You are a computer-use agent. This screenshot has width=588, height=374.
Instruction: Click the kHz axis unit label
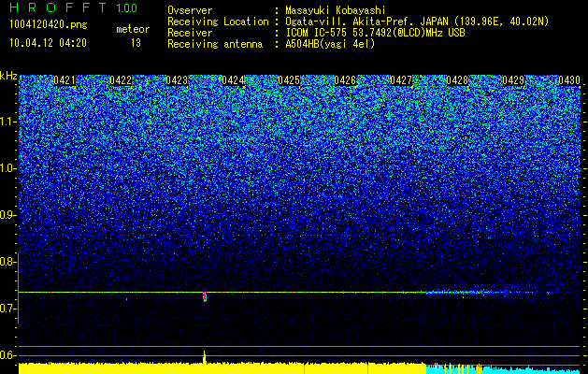8,76
